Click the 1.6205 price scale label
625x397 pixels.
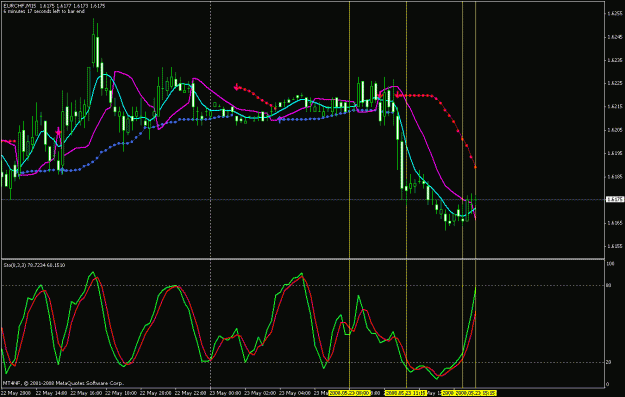(x=615, y=130)
